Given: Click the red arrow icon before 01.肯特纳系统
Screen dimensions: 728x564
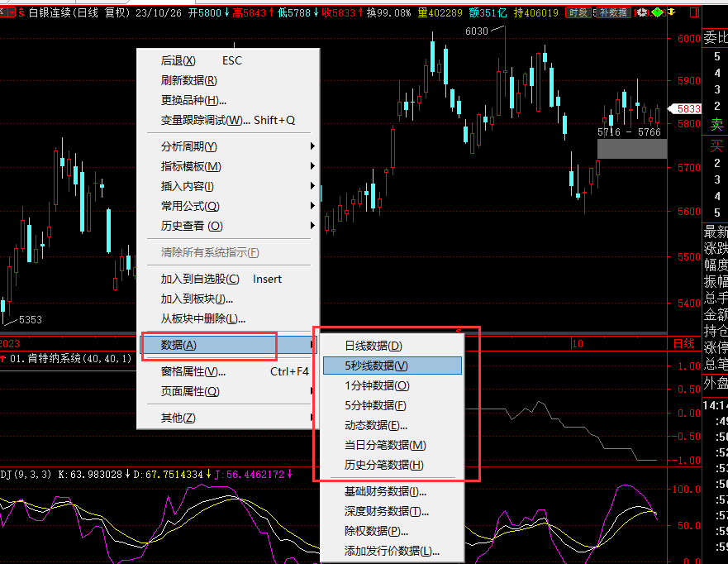Looking at the screenshot, I should point(3,358).
